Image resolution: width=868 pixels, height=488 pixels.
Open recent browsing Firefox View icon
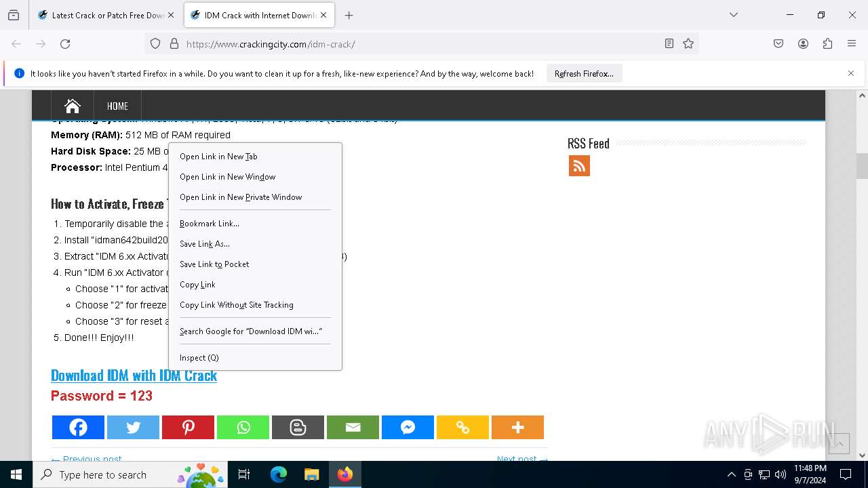tap(14, 15)
